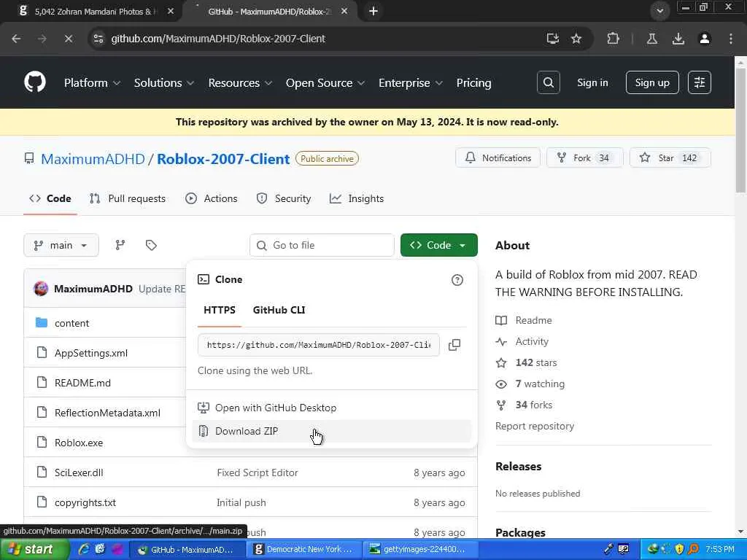Expand the Resources menu

240,83
